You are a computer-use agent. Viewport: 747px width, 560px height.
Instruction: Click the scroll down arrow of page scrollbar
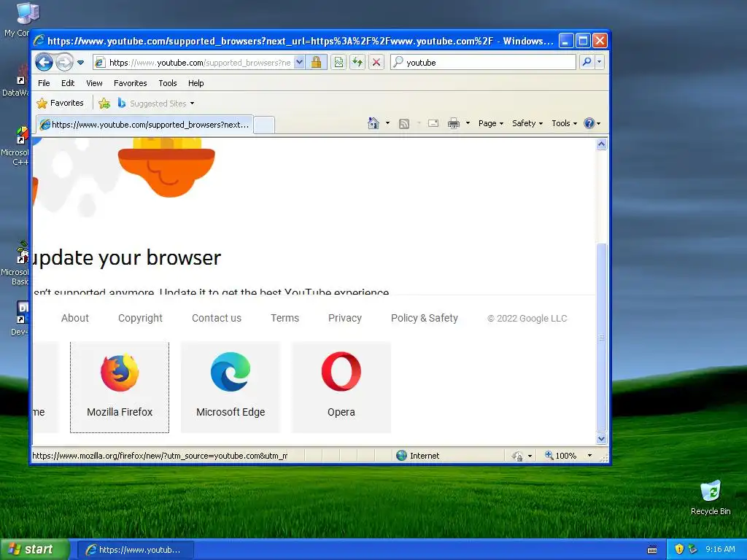pos(601,438)
